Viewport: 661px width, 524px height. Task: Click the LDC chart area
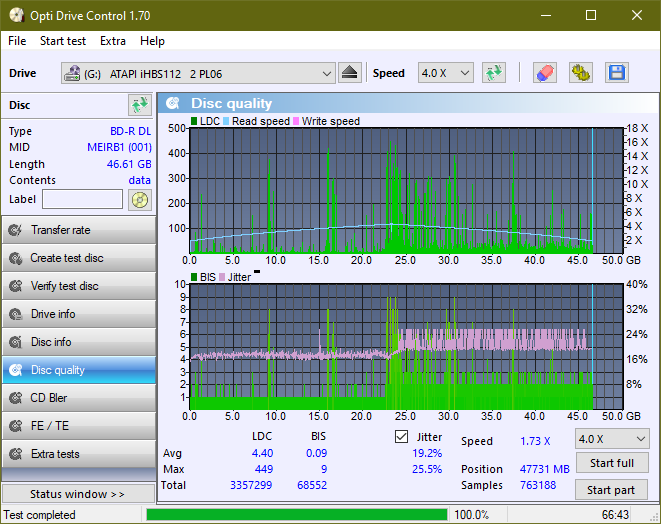tap(406, 190)
